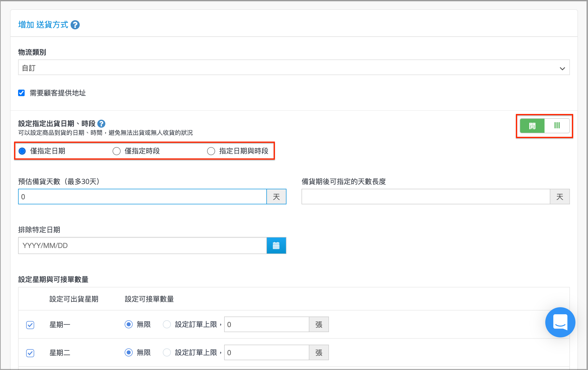
Task: Select 無限 radio for 星期二
Action: click(129, 352)
